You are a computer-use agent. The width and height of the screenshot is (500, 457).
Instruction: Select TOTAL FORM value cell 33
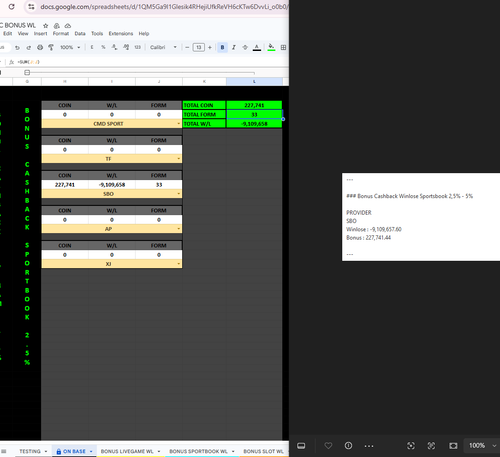[254, 115]
